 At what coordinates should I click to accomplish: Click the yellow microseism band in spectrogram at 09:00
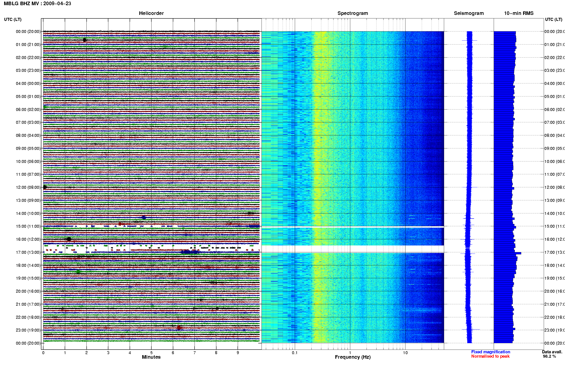tap(318, 148)
